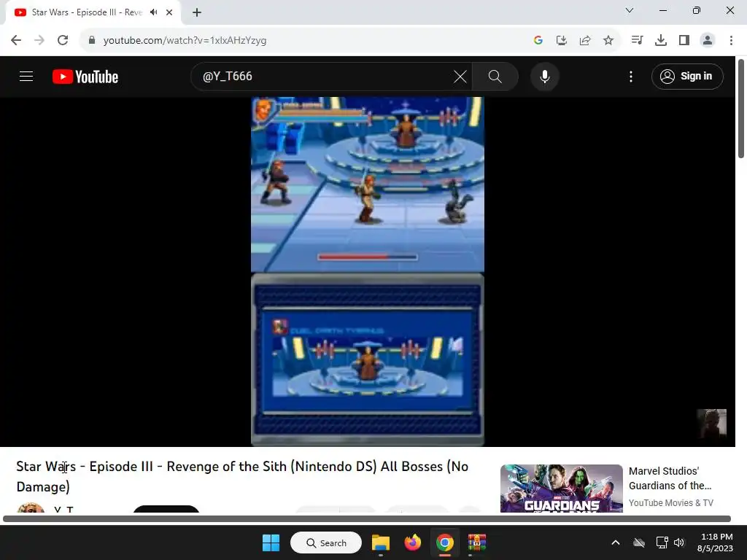
Task: Switch to Chrome on the taskbar
Action: pyautogui.click(x=444, y=542)
